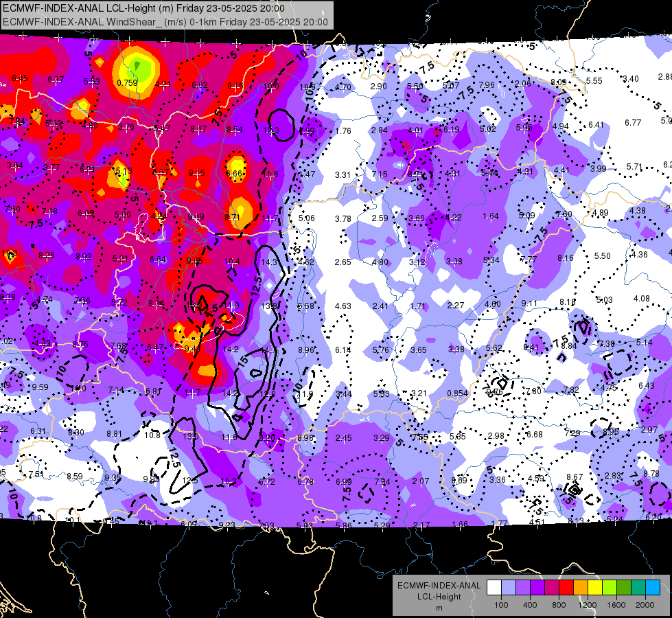
Task: Click the 6.77 value on the map
Action: coord(633,123)
